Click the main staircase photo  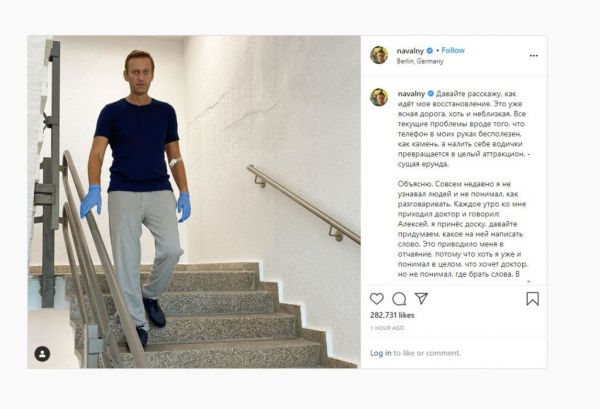tap(194, 202)
